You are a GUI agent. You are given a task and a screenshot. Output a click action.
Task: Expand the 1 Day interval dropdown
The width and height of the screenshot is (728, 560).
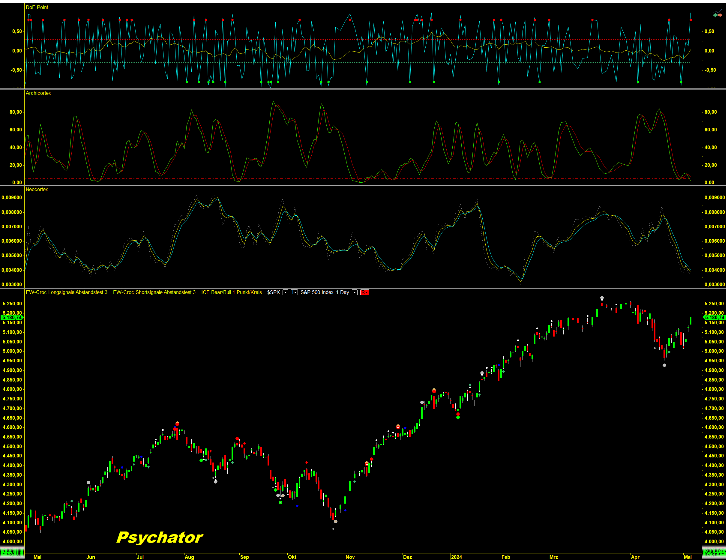355,292
